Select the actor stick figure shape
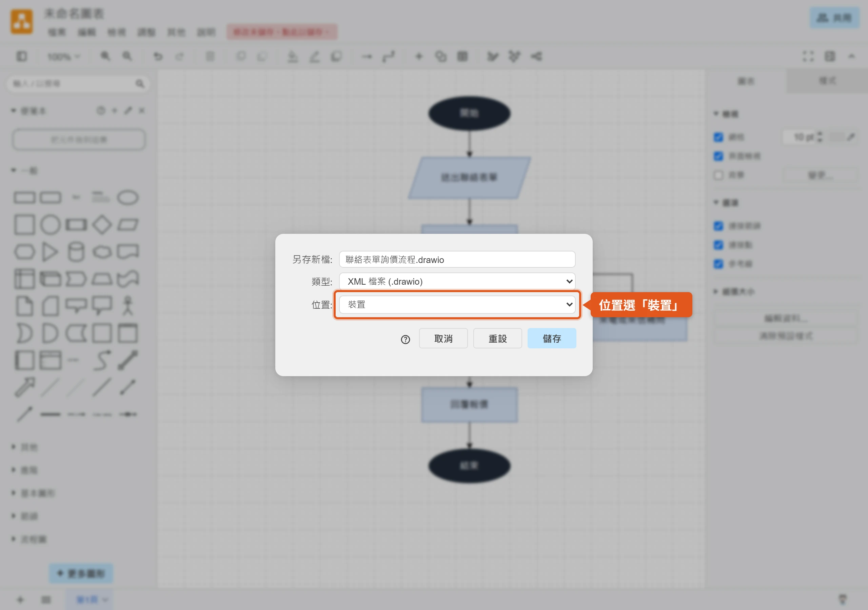This screenshot has height=610, width=868. [128, 305]
